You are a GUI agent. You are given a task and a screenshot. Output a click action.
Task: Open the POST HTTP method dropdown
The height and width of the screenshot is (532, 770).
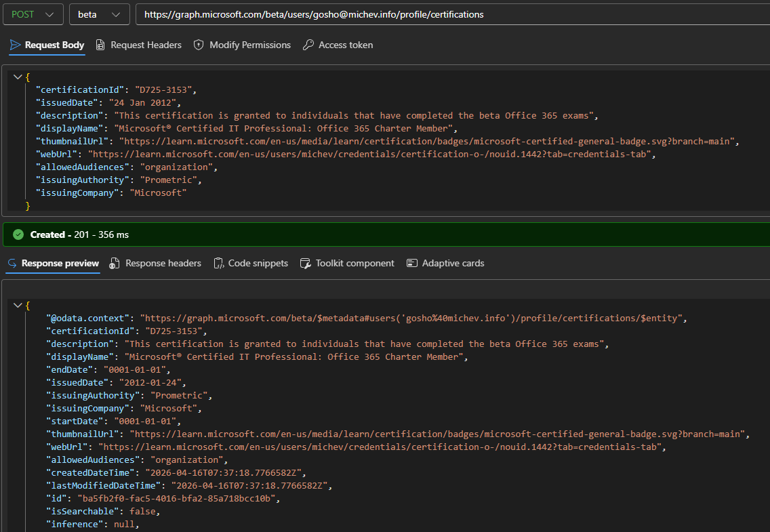(33, 14)
